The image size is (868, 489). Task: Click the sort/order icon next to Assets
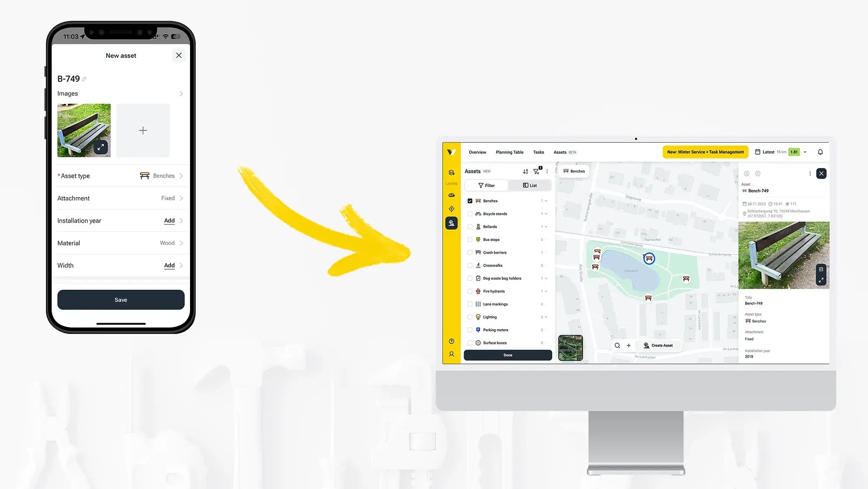[x=525, y=172]
